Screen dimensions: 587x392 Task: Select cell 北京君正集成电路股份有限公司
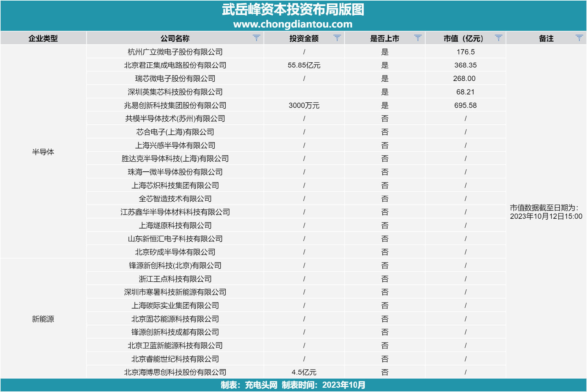pyautogui.click(x=175, y=65)
